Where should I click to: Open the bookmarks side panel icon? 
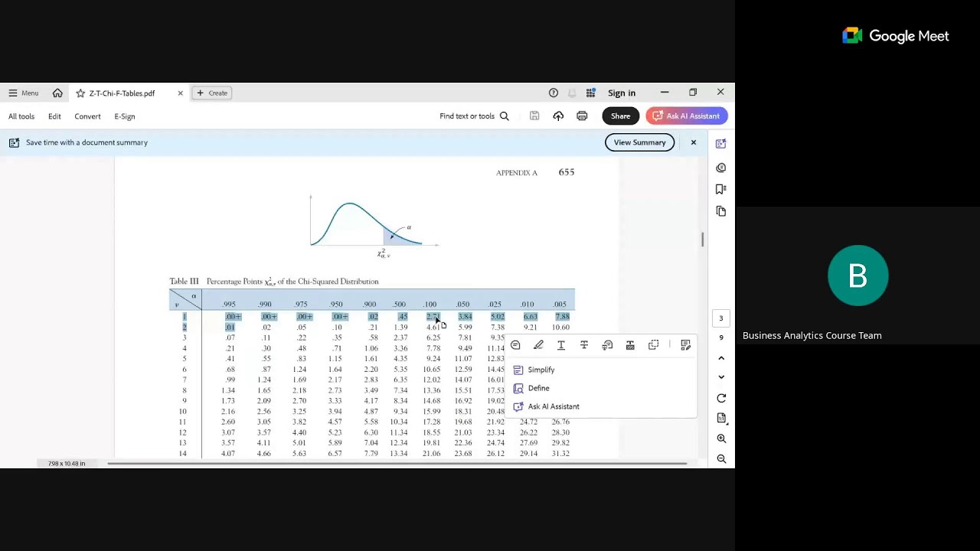click(x=720, y=189)
